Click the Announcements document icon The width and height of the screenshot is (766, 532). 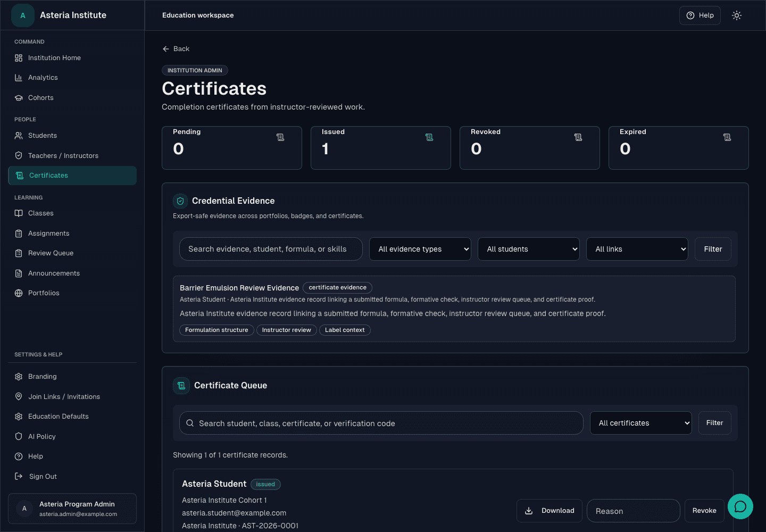[19, 273]
